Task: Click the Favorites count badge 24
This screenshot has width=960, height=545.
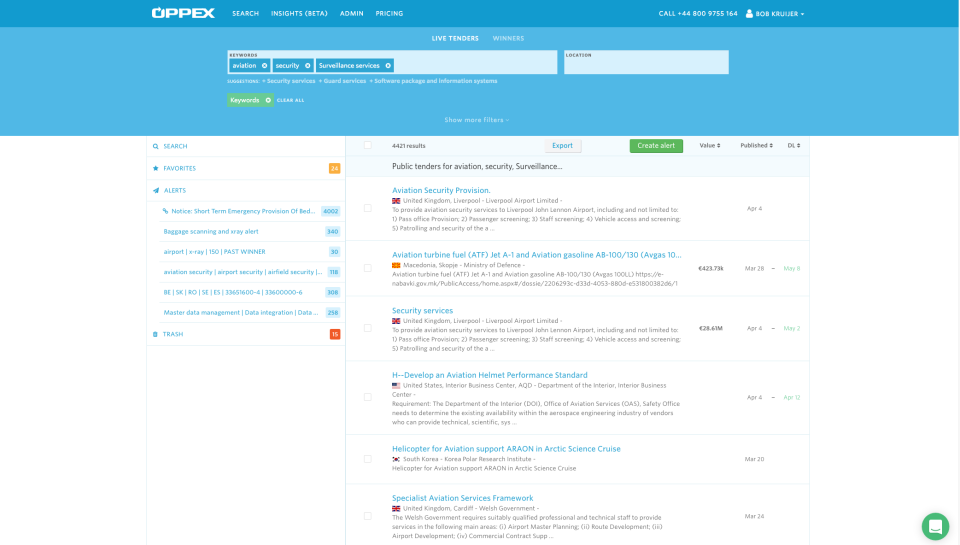Action: (334, 168)
